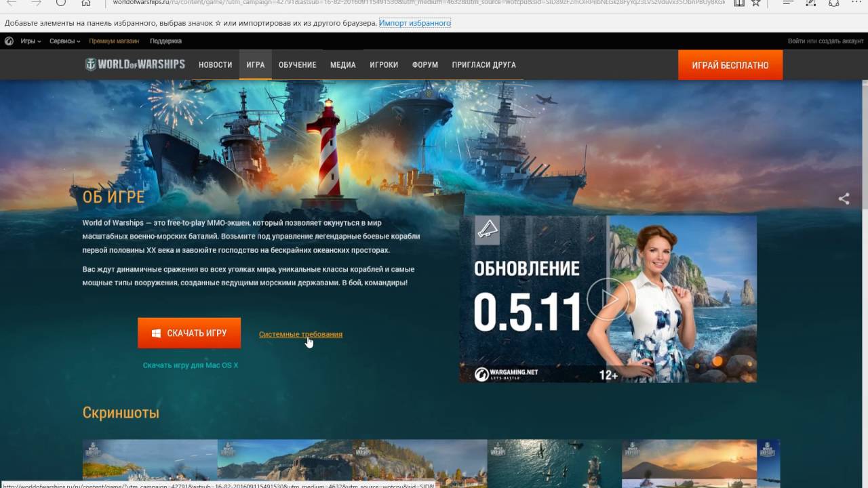Click создать аккаунт link
The height and width of the screenshot is (488, 868).
(841, 41)
